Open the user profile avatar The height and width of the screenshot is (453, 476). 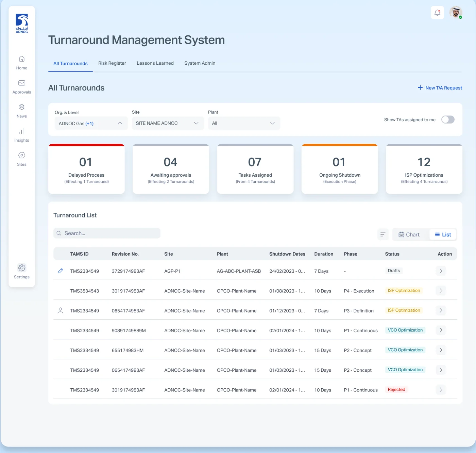[x=456, y=12]
